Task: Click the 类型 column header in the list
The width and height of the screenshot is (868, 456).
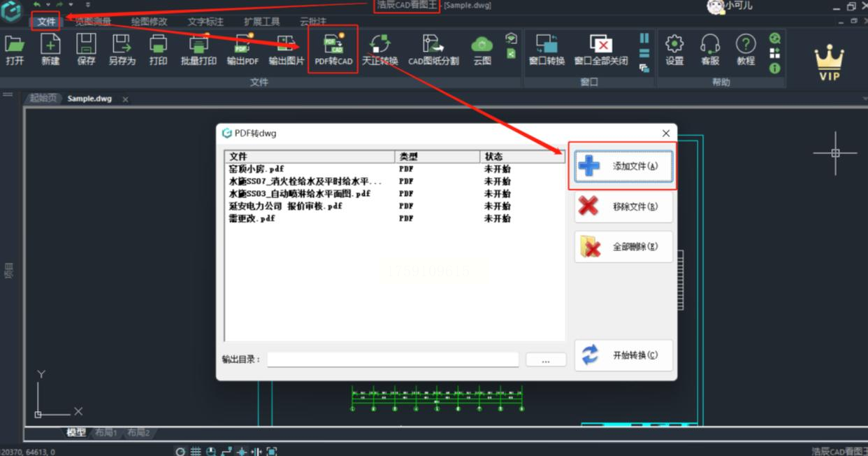Action: point(437,157)
